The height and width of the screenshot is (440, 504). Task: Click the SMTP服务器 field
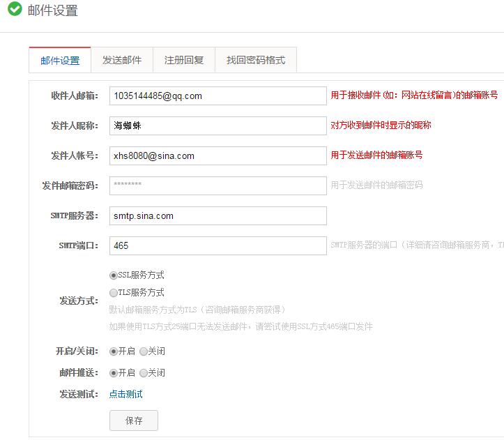tap(217, 216)
